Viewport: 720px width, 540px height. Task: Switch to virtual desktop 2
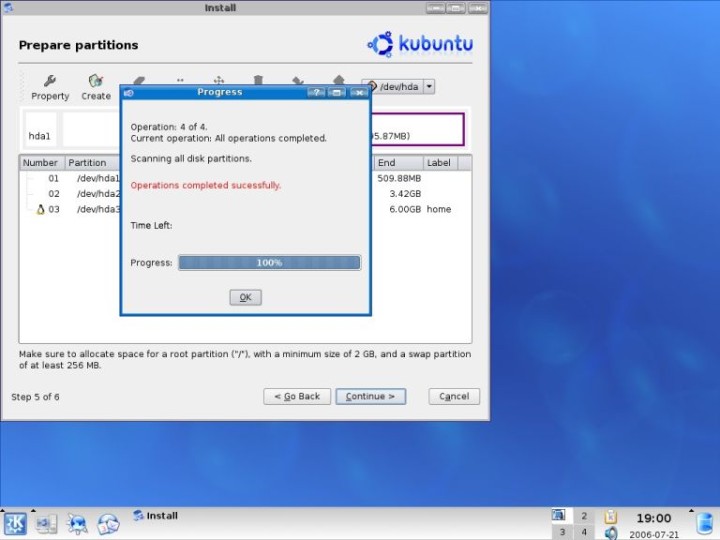click(x=584, y=516)
